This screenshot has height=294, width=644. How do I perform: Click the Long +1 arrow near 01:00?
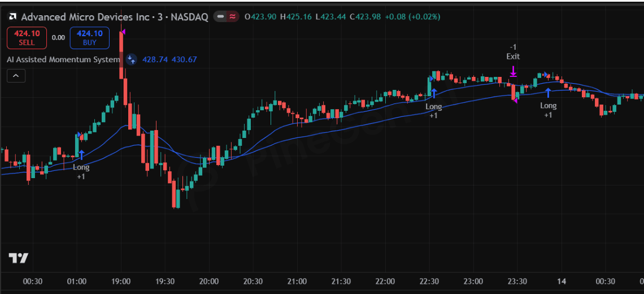(81, 154)
